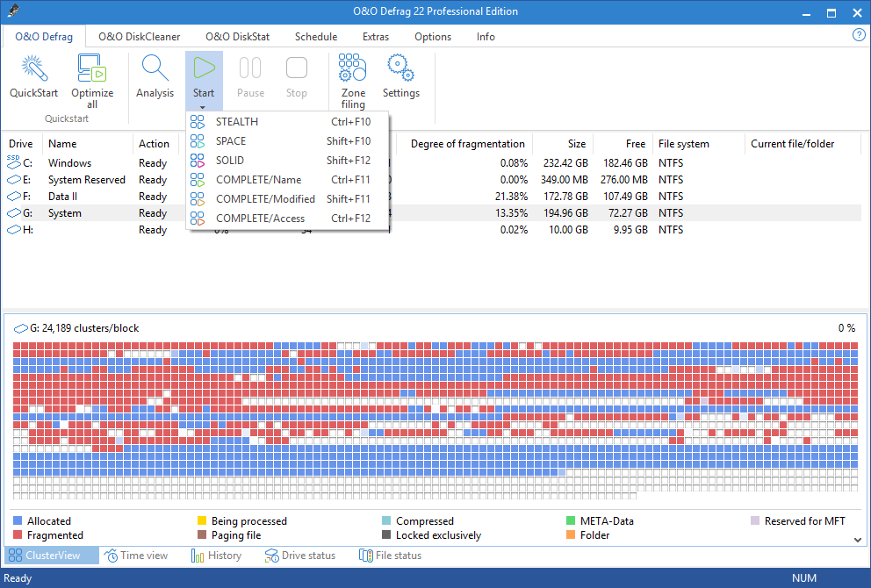Viewport: 871px width, 588px height.
Task: Click the SPACE method icon
Action: (x=198, y=141)
